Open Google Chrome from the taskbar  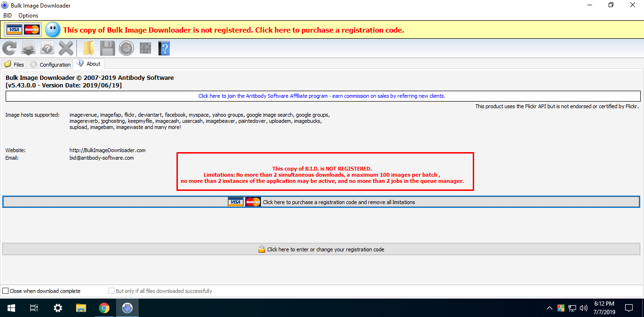pyautogui.click(x=104, y=308)
